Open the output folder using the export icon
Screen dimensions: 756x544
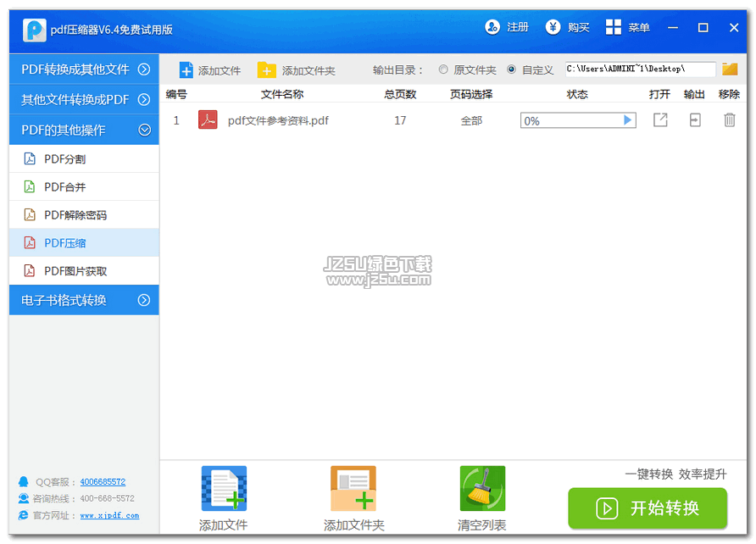pyautogui.click(x=695, y=120)
